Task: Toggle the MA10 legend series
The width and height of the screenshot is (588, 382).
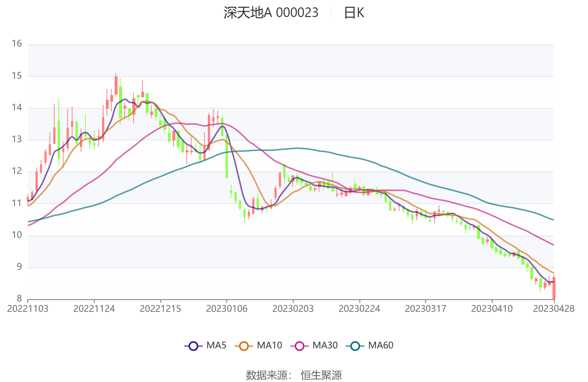Action: pos(258,346)
